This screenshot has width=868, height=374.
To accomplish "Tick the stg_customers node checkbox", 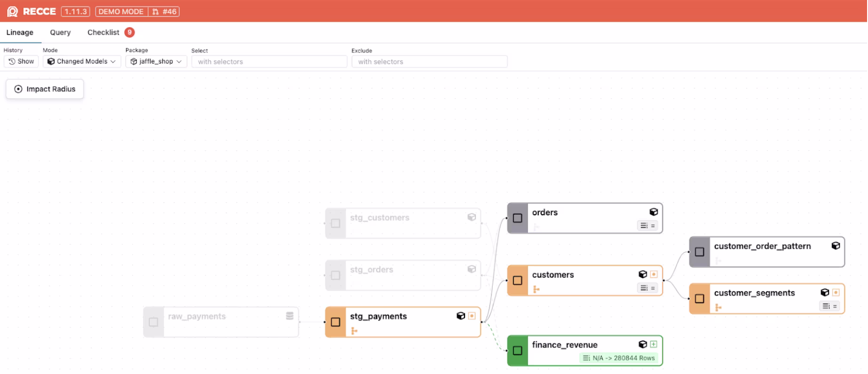I will pos(336,223).
